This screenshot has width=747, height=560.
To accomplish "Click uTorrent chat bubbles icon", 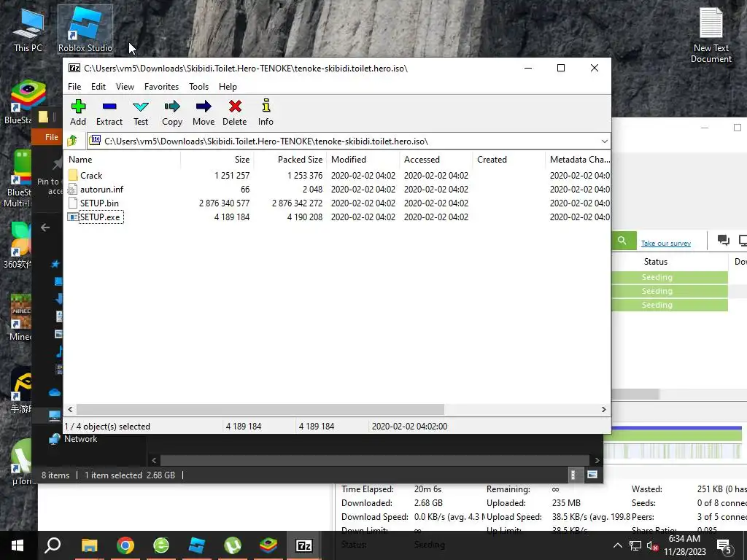I will [x=723, y=241].
